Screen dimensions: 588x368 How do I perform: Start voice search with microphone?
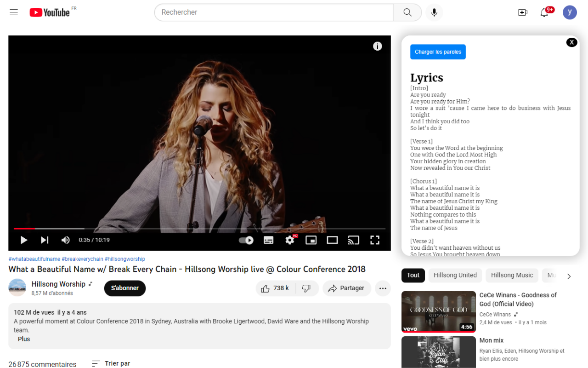pyautogui.click(x=434, y=12)
